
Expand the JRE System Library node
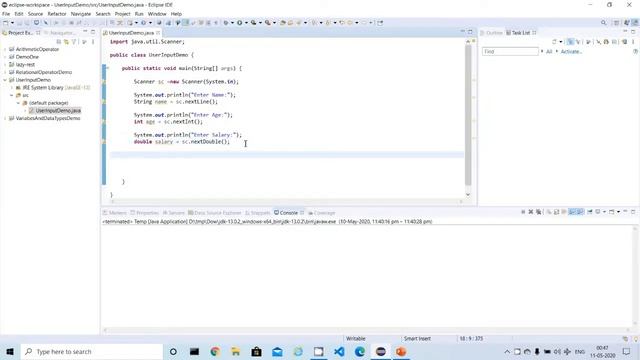(11, 88)
